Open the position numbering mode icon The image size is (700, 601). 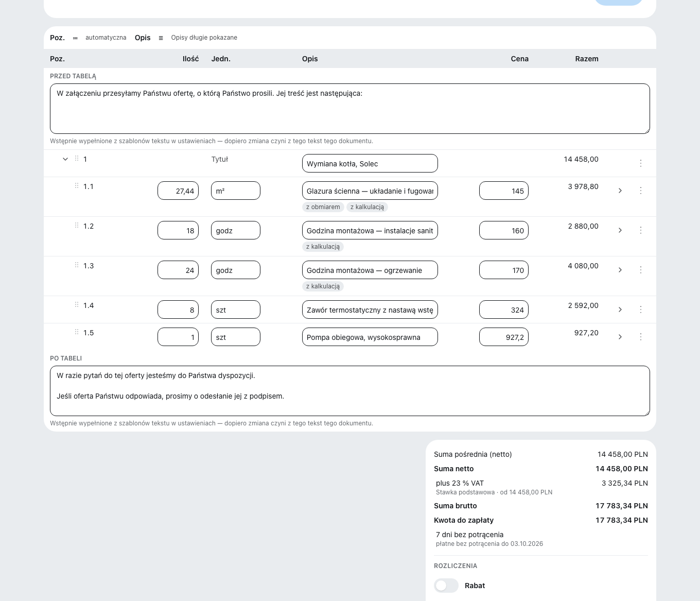(75, 38)
